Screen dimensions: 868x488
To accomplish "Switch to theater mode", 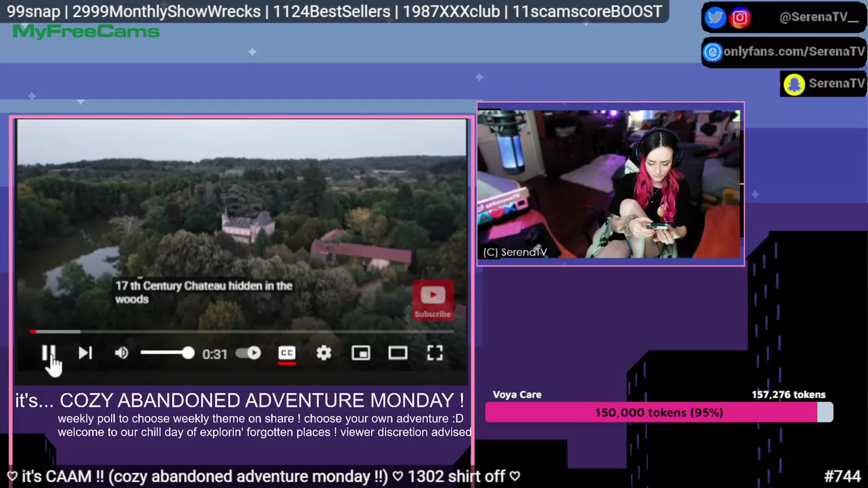I will (398, 353).
